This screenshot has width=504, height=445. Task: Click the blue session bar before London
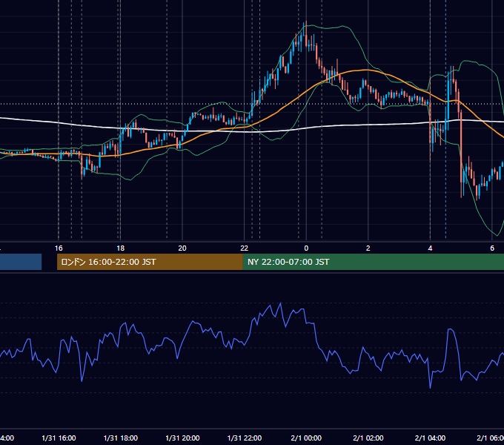[21, 262]
